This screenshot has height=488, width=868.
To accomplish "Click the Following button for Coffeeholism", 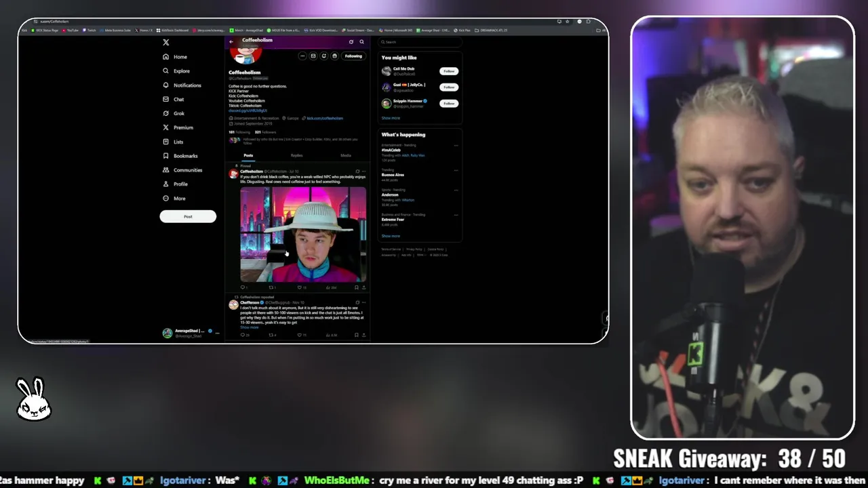I will [x=353, y=56].
